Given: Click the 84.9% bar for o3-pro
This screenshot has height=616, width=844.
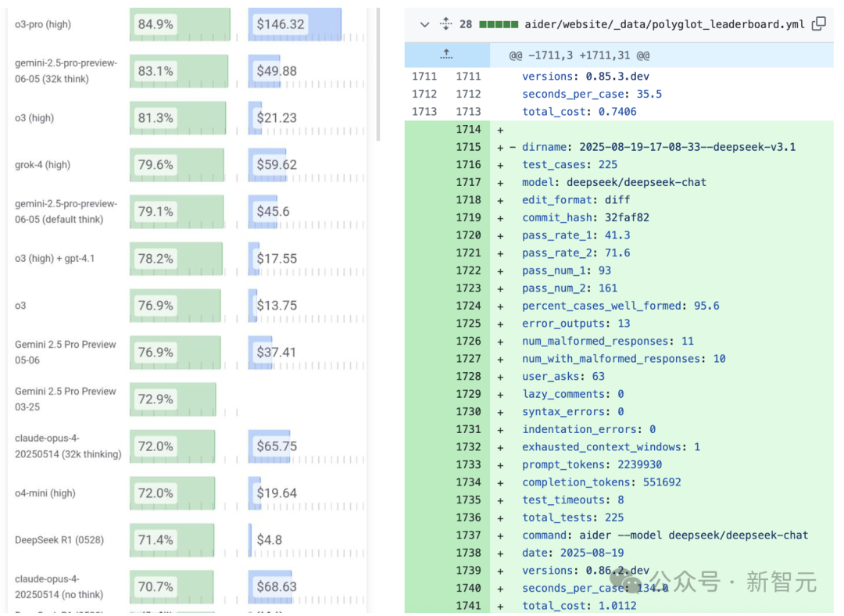Looking at the screenshot, I should (180, 24).
